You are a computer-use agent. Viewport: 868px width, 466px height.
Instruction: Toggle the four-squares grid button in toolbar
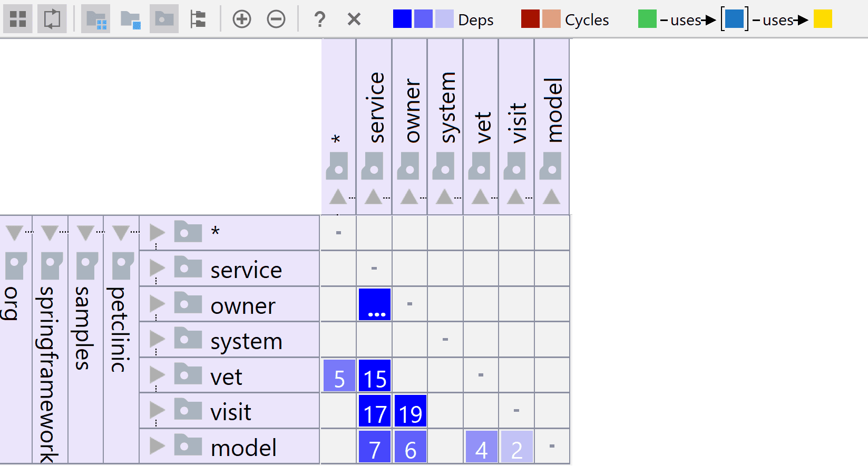click(x=18, y=19)
